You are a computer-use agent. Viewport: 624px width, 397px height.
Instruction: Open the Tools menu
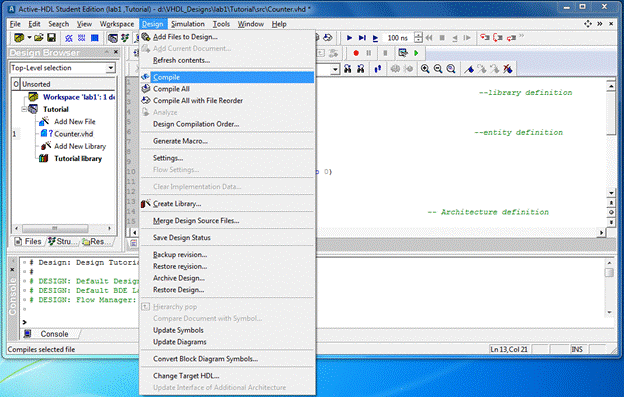[221, 24]
